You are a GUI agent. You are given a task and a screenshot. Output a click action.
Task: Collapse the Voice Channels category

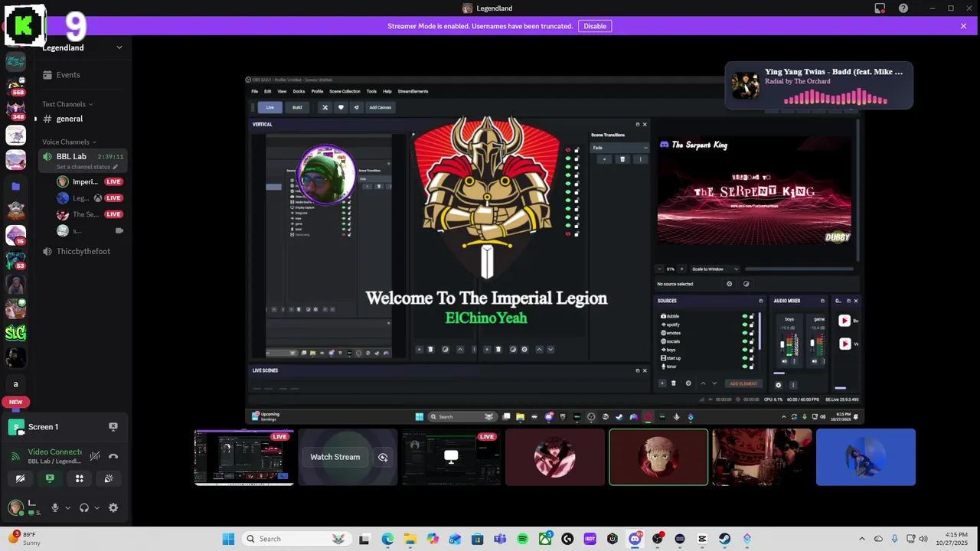[70, 142]
